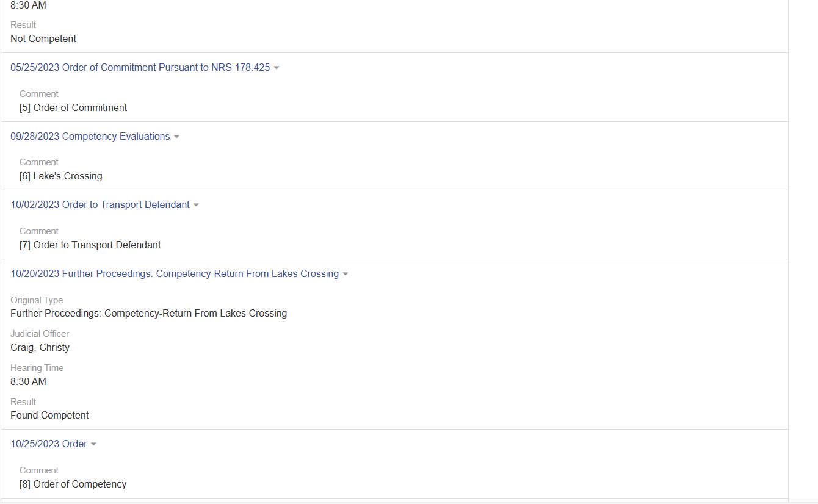
Task: Select the "[7] Order to Transport Defendant" comment
Action: (90, 245)
